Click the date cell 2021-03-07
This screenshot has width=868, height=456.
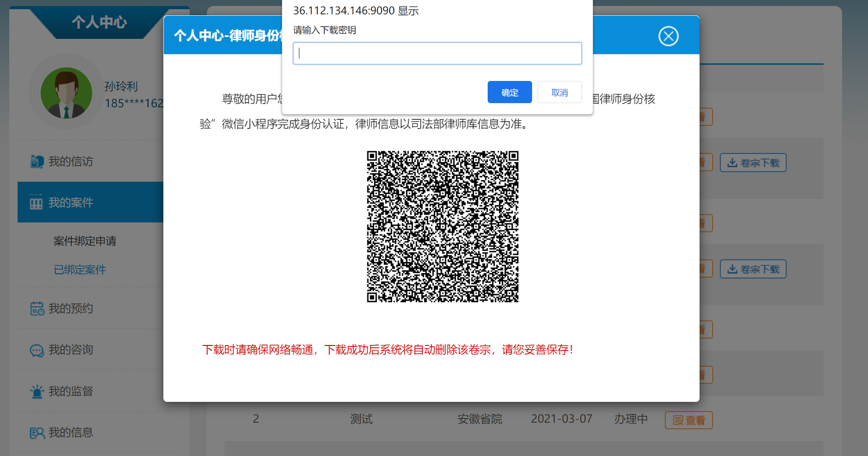(562, 419)
